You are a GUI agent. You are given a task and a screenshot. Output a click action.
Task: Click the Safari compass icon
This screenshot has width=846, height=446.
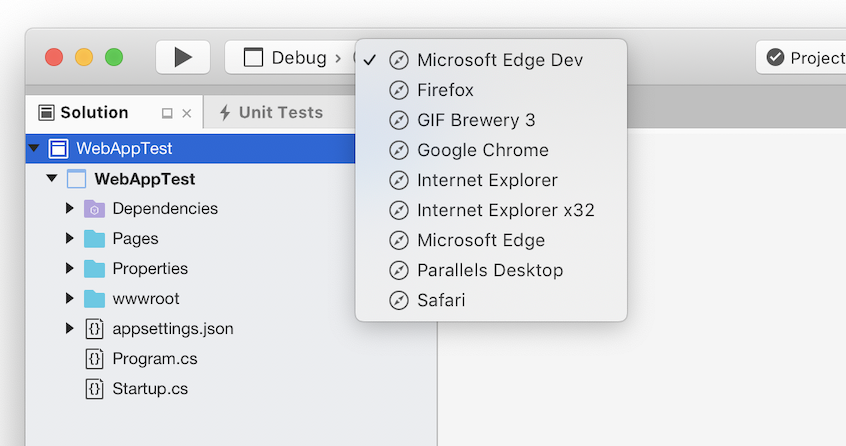[399, 300]
